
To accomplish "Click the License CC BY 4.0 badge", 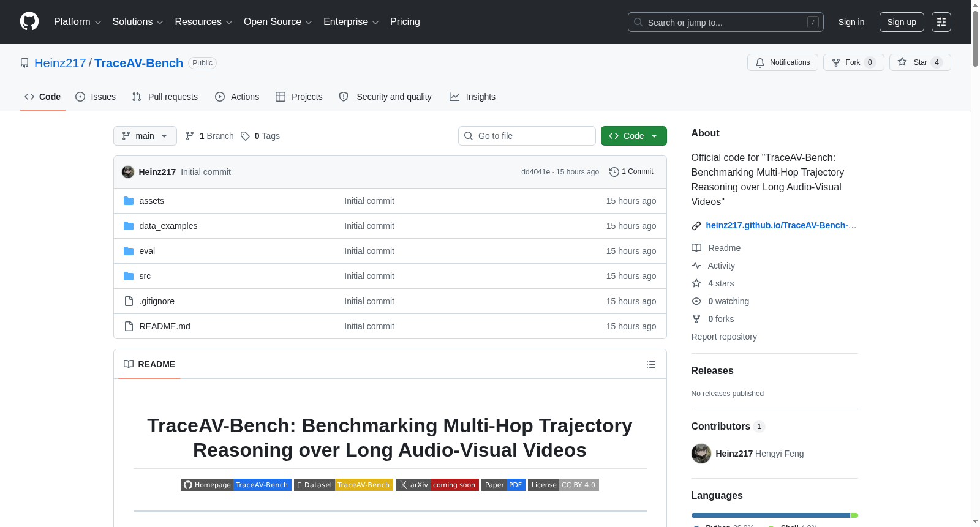I will [563, 485].
